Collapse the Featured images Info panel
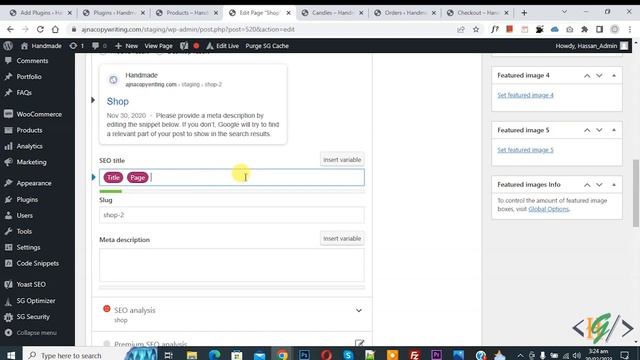The width and height of the screenshot is (640, 360). click(614, 185)
